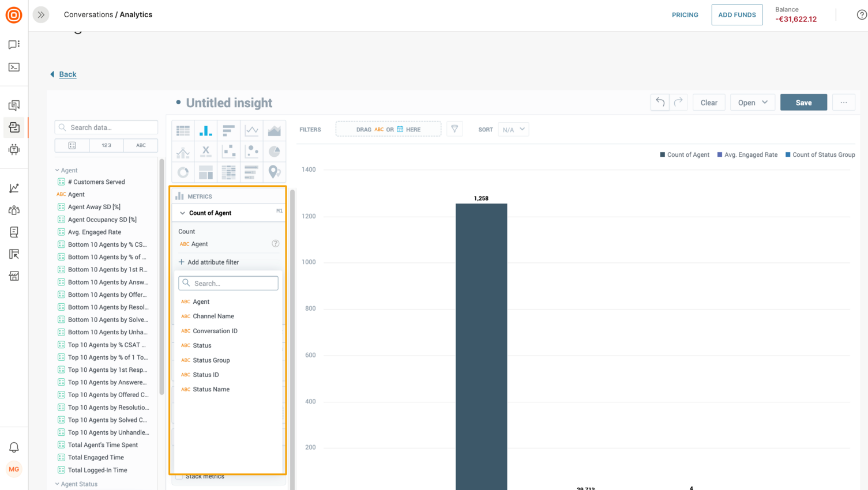Viewport: 868px width, 490px height.
Task: Open the help question mark icon
Action: click(862, 14)
